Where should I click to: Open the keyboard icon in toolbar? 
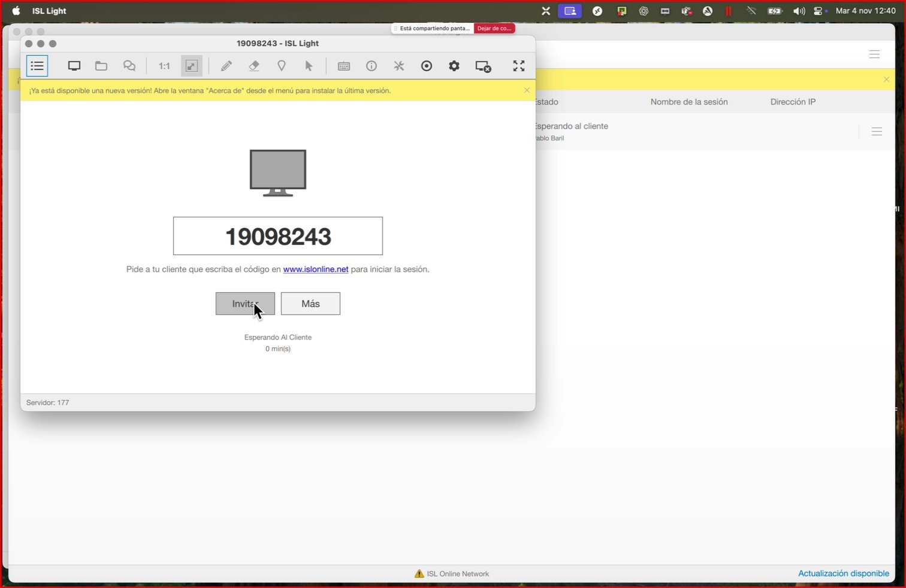click(x=344, y=66)
